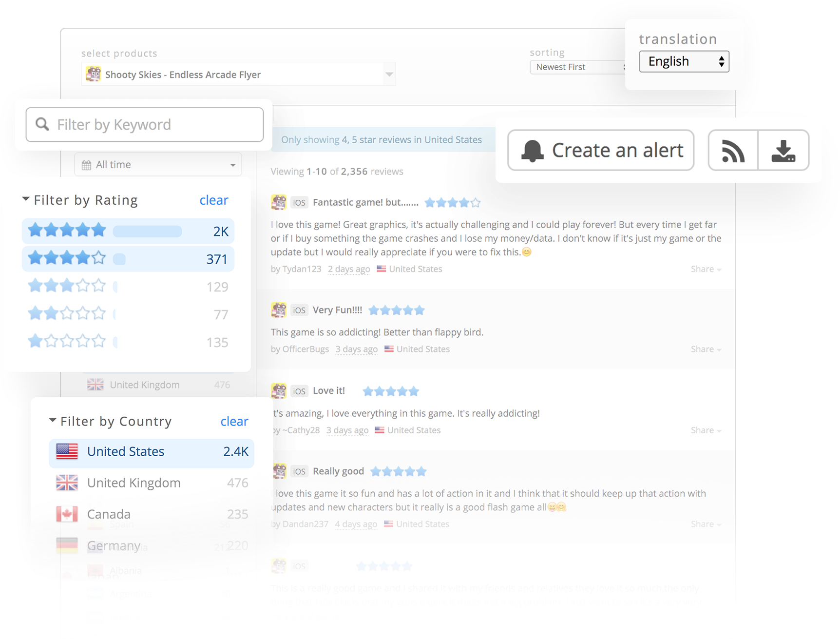The image size is (840, 639).
Task: Open the select products dropdown
Action: coord(238,74)
